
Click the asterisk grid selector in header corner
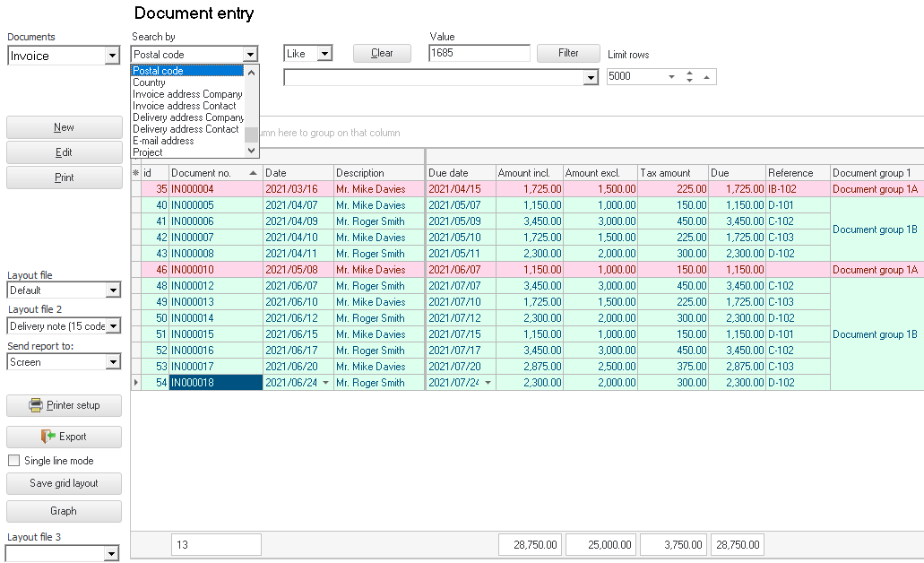136,173
